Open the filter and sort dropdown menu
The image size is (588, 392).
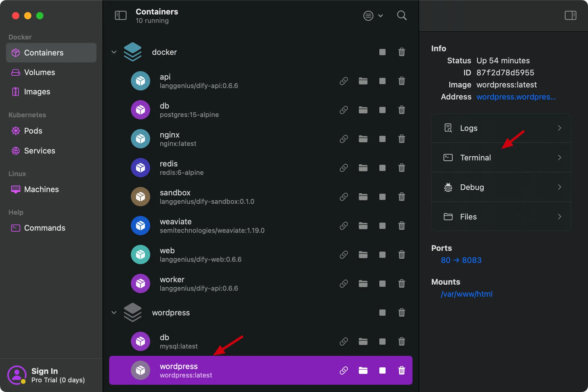point(373,16)
